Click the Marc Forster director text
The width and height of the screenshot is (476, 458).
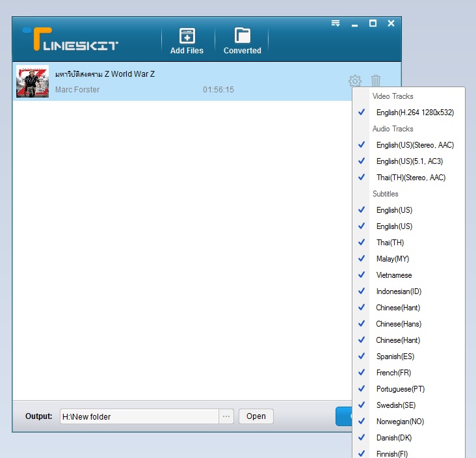pos(77,90)
